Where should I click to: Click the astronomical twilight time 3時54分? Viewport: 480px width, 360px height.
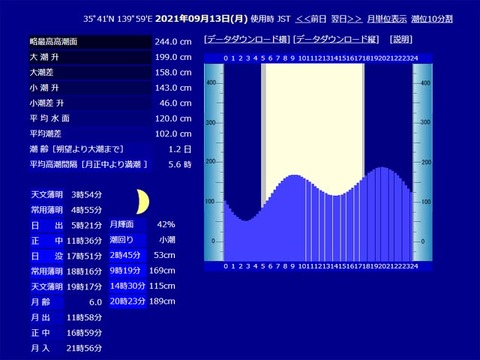click(x=86, y=195)
